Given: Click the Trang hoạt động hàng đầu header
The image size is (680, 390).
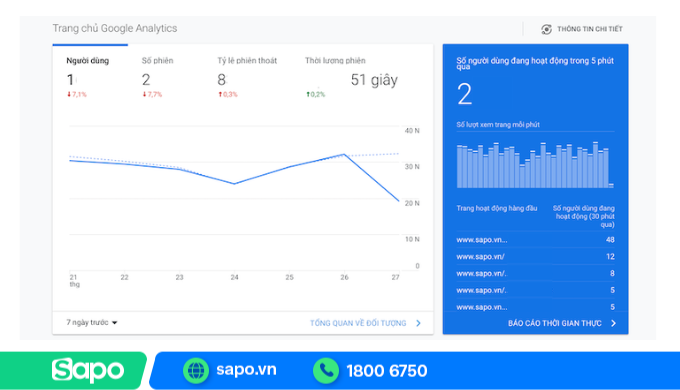Looking at the screenshot, I should click(497, 208).
